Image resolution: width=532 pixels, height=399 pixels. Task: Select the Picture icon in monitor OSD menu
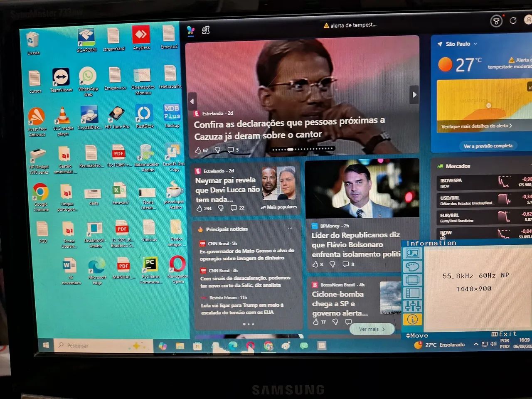412,253
